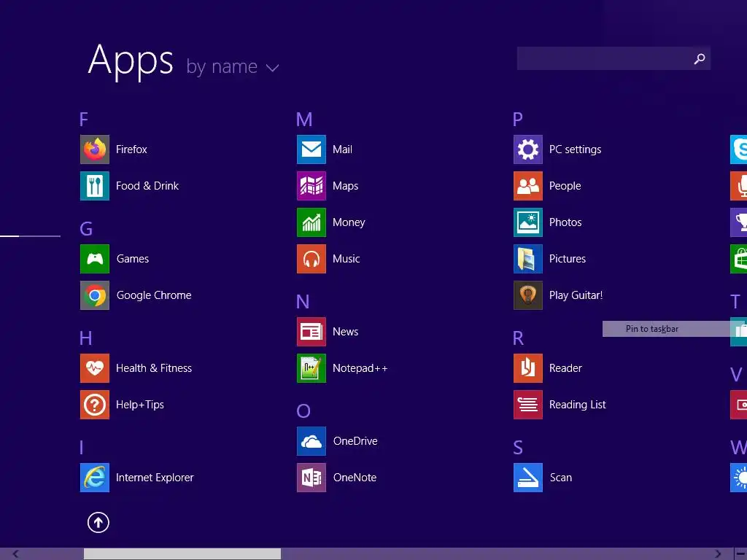Open the Pictures folder icon
The image size is (747, 560).
pyautogui.click(x=528, y=259)
